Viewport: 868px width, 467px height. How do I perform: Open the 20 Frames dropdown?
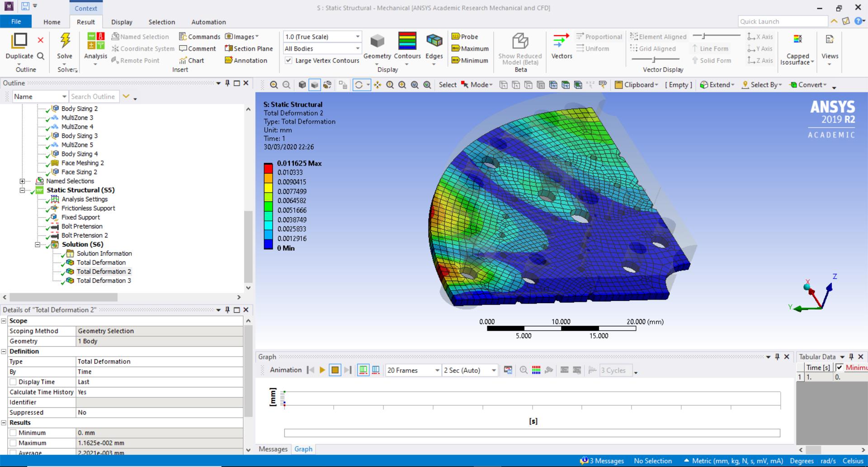click(413, 370)
